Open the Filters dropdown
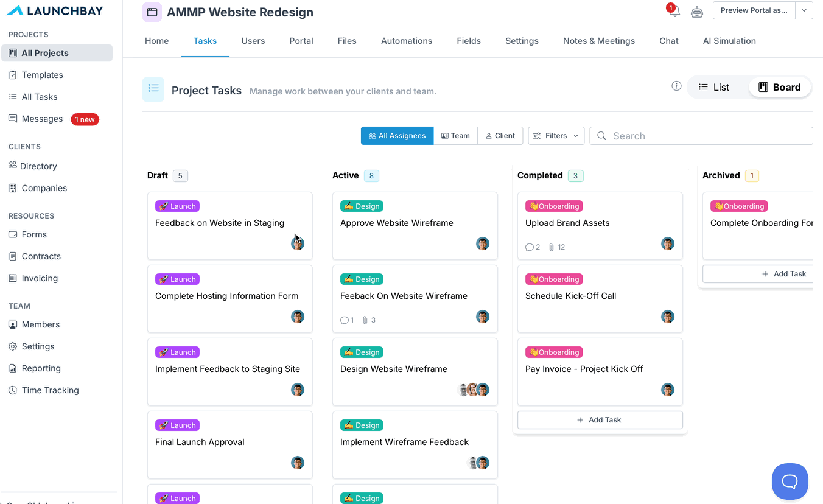 coord(556,136)
